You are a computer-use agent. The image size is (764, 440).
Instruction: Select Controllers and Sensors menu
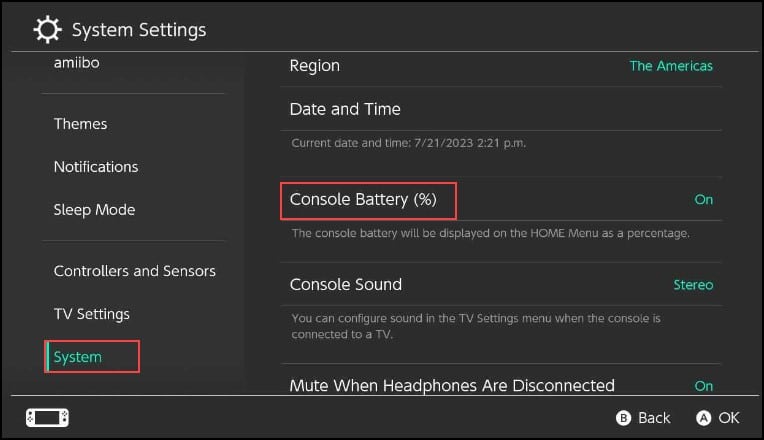(x=134, y=271)
